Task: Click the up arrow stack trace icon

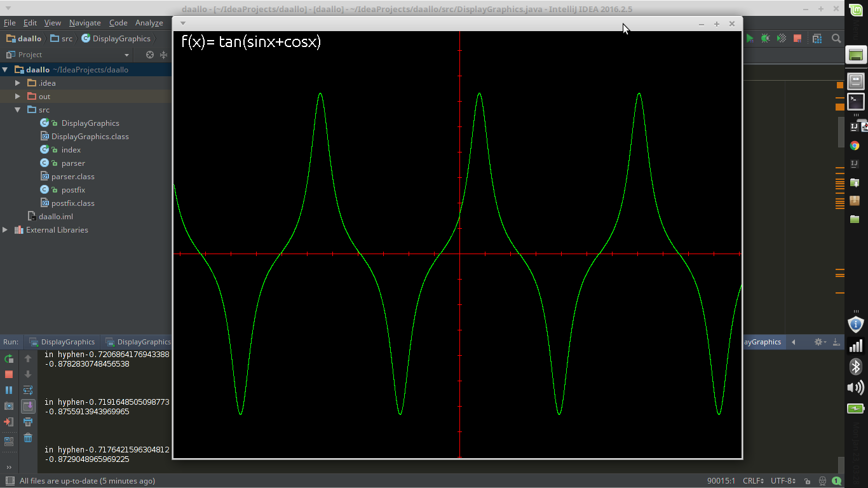Action: (28, 359)
